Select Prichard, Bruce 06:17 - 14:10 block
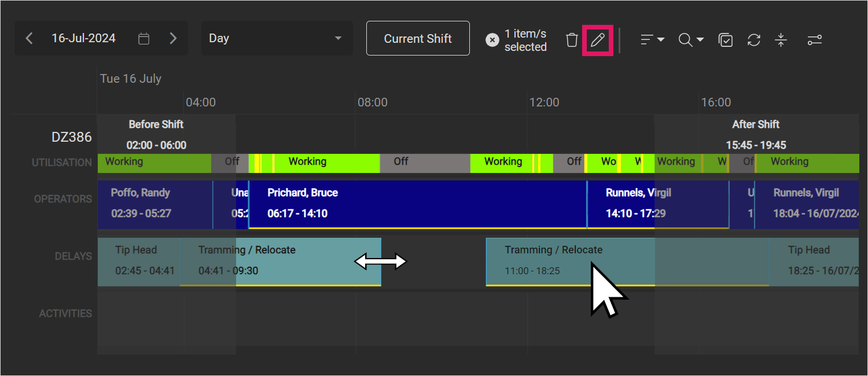This screenshot has height=376, width=868. pyautogui.click(x=418, y=204)
